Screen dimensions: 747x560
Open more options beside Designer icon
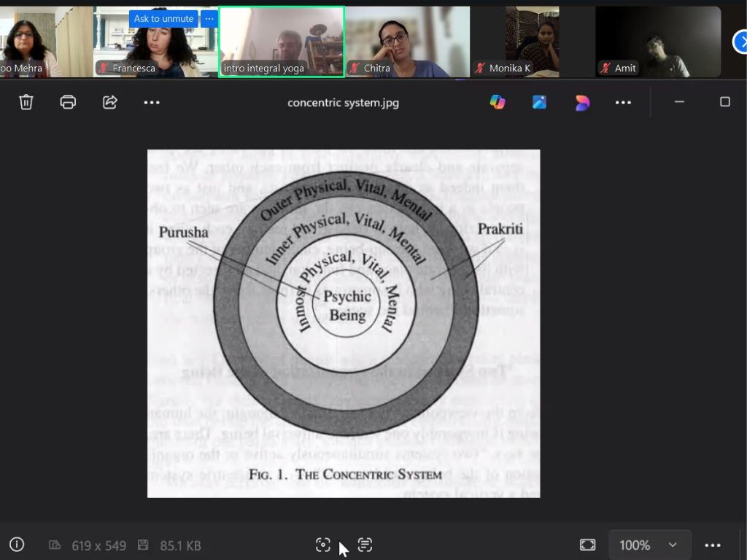[x=623, y=102]
